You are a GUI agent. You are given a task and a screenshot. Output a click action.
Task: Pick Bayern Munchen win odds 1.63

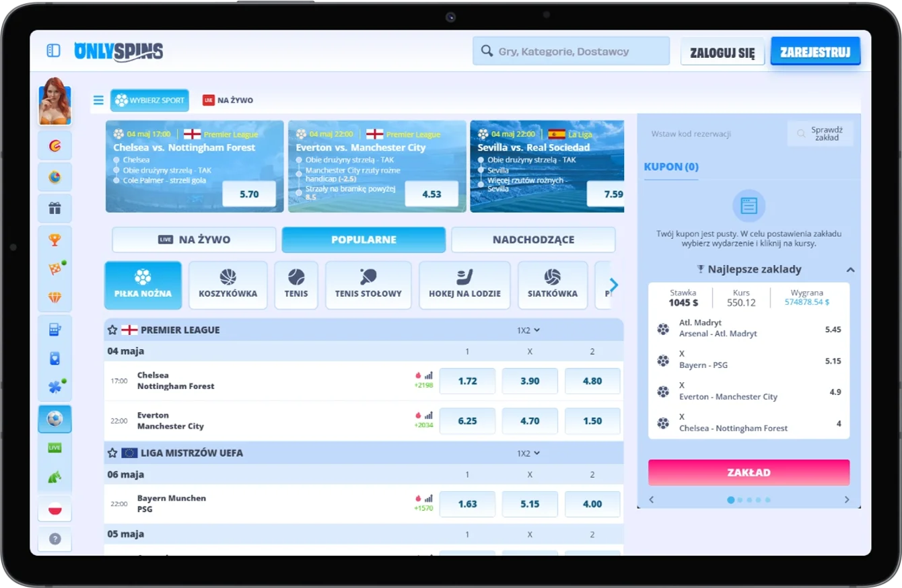467,504
